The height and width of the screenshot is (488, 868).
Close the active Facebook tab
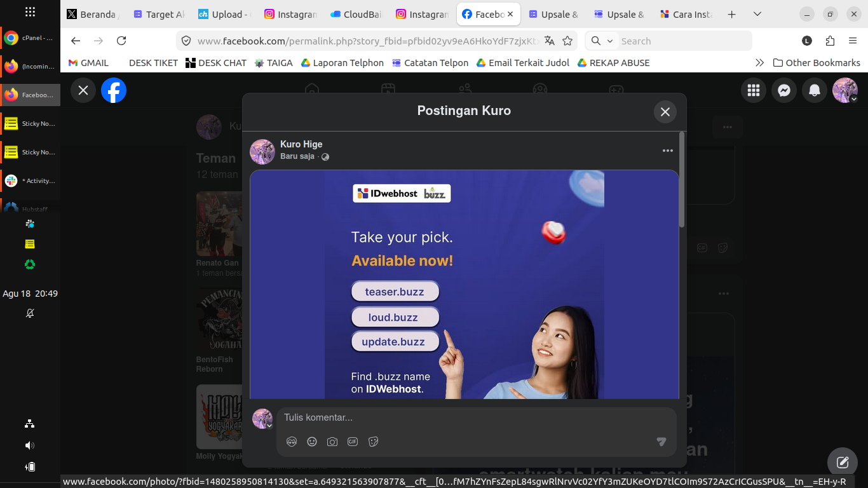coord(510,14)
